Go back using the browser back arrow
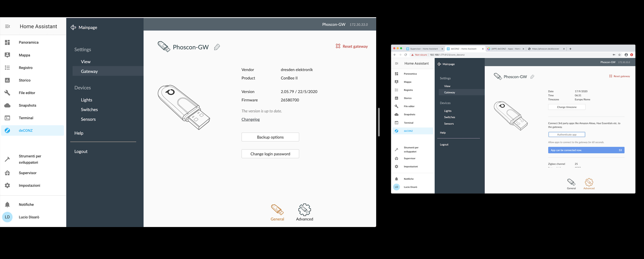This screenshot has height=259, width=644. click(x=395, y=55)
